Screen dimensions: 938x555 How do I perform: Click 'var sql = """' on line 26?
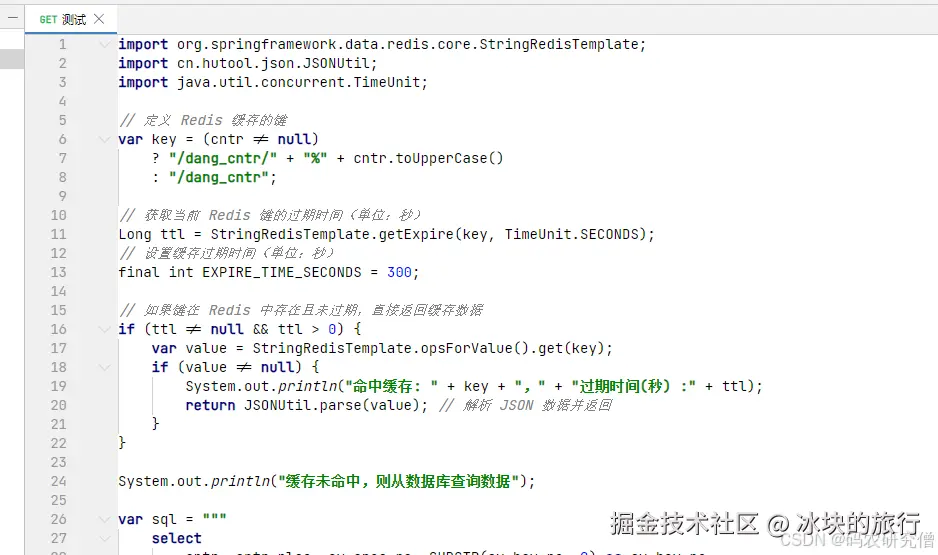pos(172,520)
